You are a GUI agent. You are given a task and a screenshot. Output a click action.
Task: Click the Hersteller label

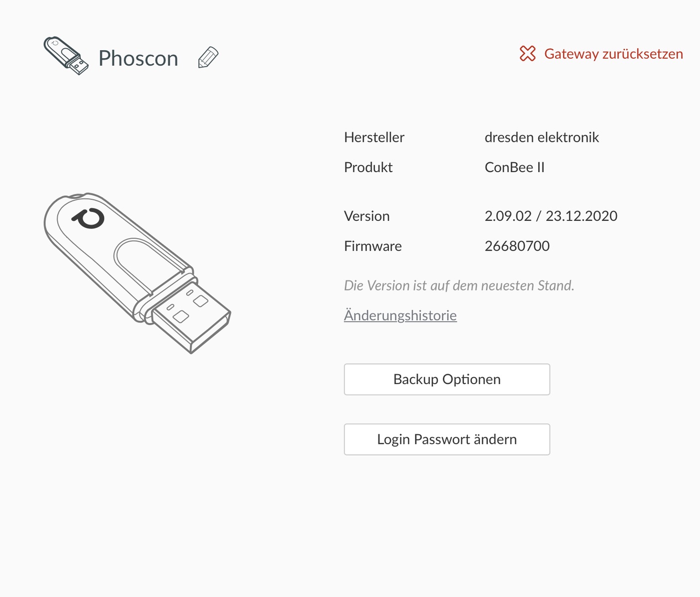374,137
